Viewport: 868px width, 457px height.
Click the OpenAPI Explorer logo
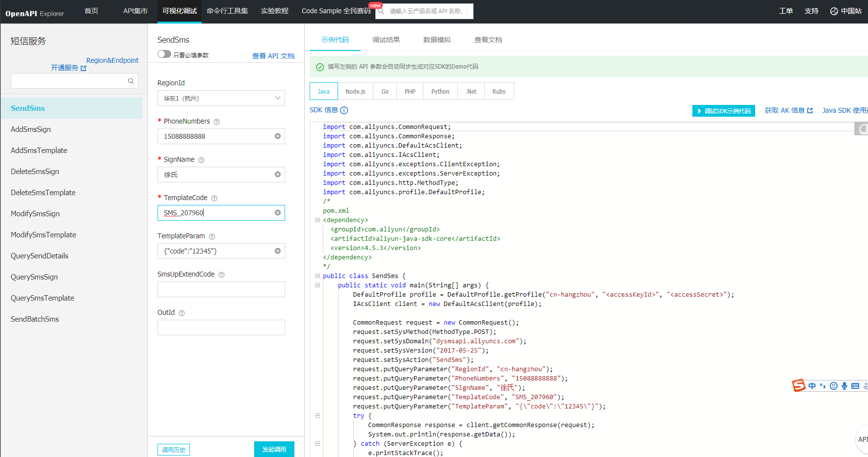coord(35,13)
